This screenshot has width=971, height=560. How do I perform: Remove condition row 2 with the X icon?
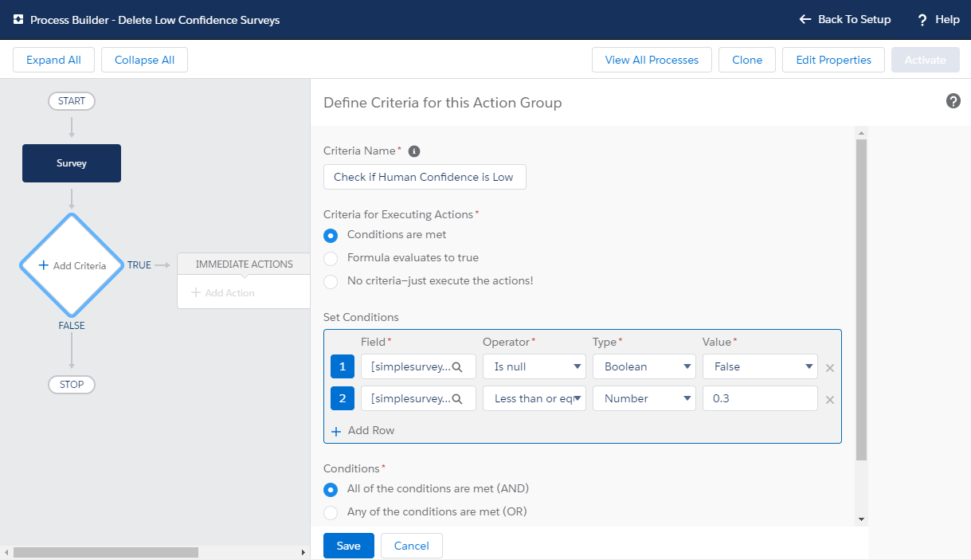click(x=829, y=400)
